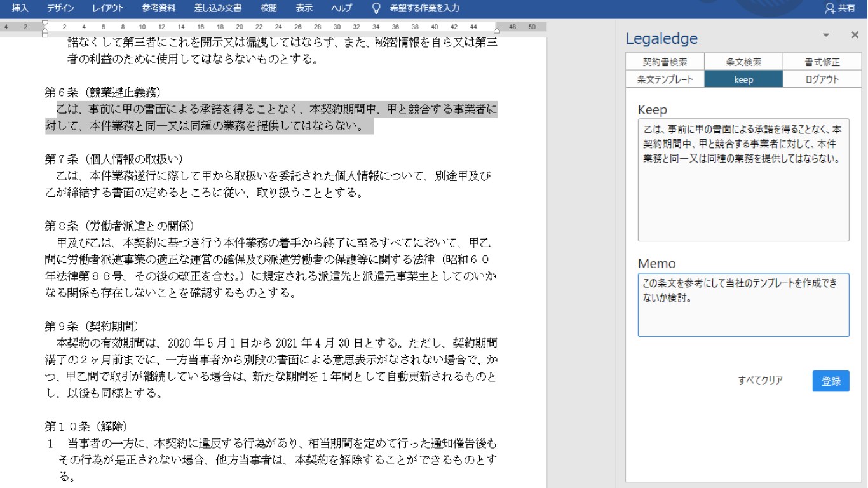Click the highlighted line starting 乙は、事前に甲の書面
The width and height of the screenshot is (868, 488).
(x=276, y=109)
